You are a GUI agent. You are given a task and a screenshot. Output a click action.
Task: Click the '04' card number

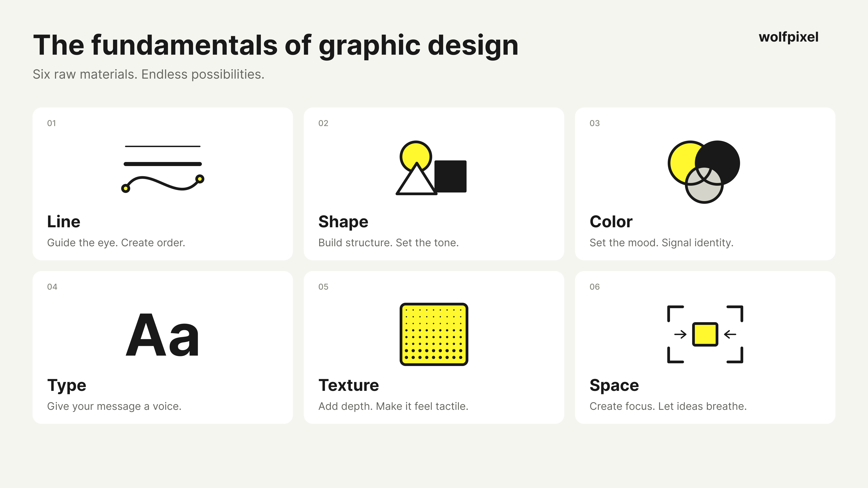pos(52,287)
